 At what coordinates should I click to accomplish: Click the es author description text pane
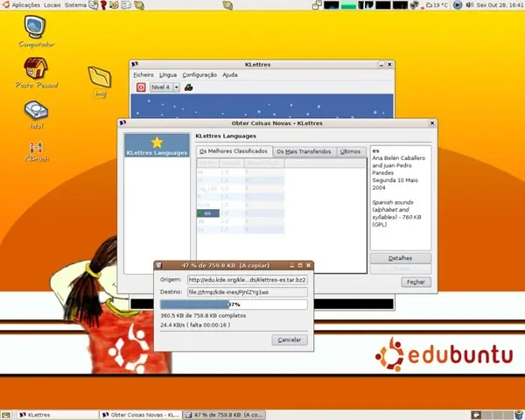coord(401,198)
